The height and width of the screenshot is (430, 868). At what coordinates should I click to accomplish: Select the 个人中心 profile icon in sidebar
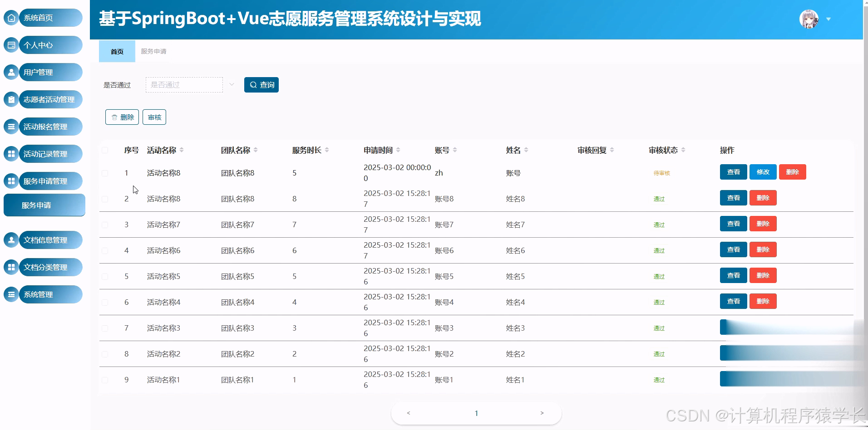(x=11, y=45)
